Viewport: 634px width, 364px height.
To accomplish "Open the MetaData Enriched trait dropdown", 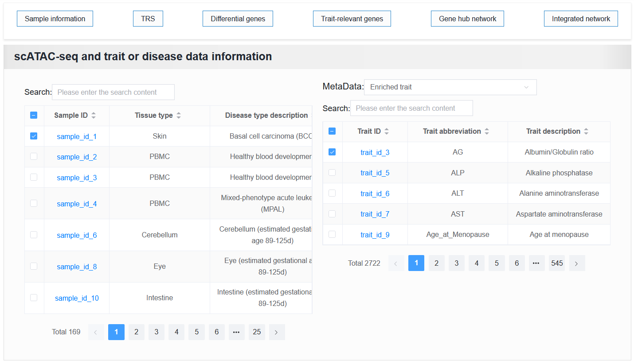I will tap(450, 87).
